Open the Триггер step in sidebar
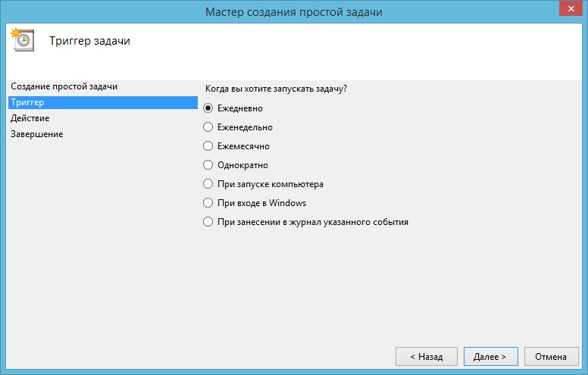This screenshot has height=375, width=588. point(27,102)
